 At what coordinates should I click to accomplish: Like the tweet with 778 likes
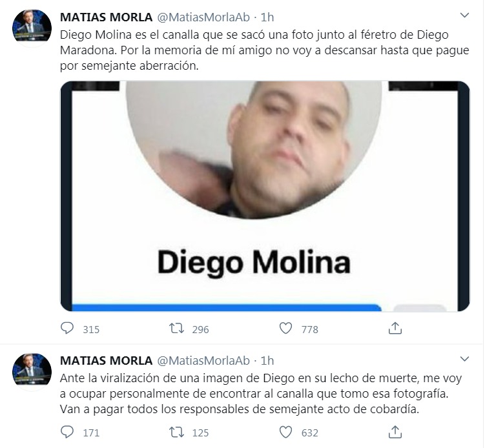tap(285, 328)
